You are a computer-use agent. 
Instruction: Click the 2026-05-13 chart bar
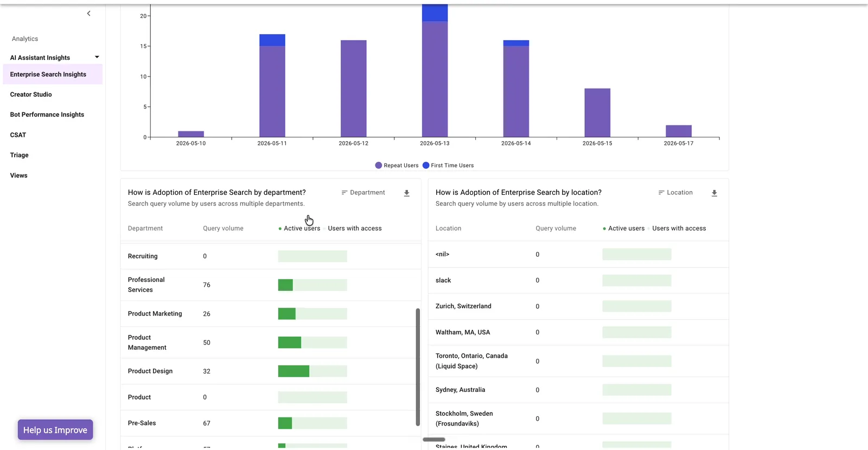(435, 71)
